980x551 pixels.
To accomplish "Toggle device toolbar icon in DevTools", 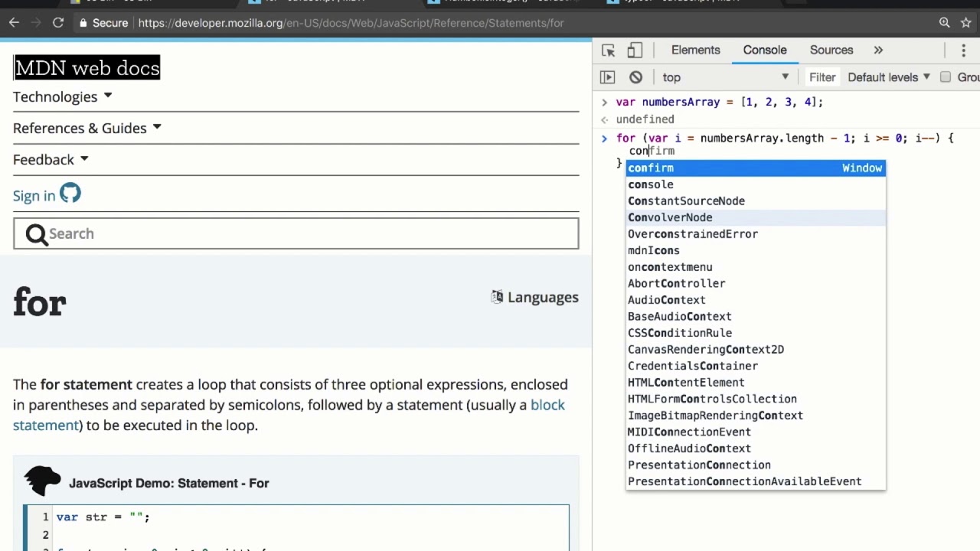I will coord(635,51).
